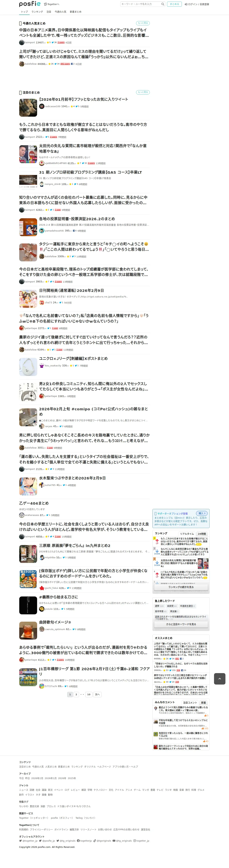
Task: Go to page 2 in pagination
Action: pos(76,694)
